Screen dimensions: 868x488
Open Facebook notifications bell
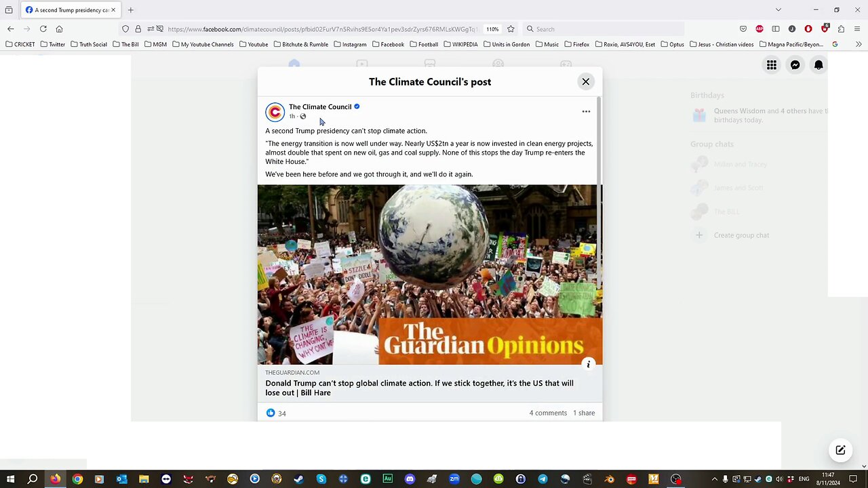818,65
